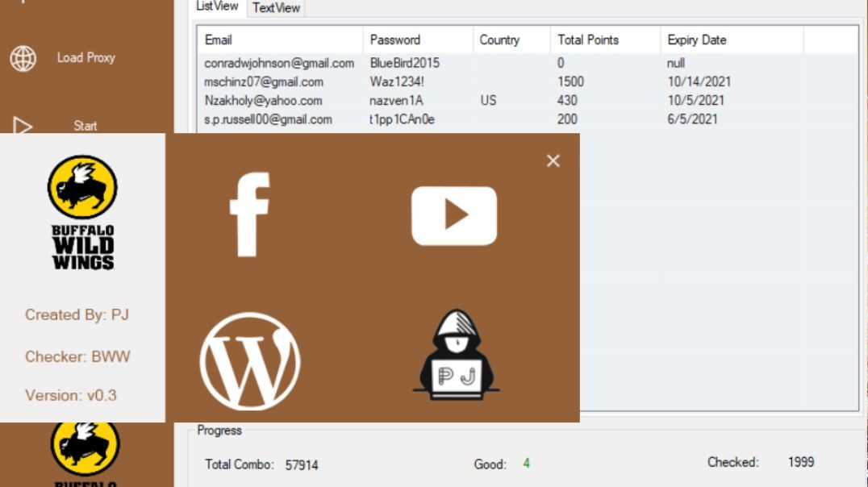
Task: Click the globe icon beside Load Proxy
Action: tap(23, 58)
